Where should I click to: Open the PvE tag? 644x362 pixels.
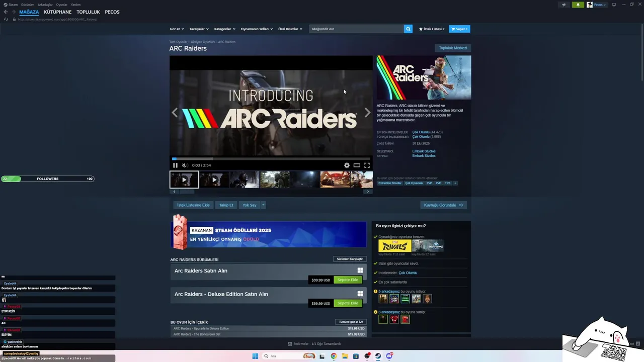click(438, 183)
